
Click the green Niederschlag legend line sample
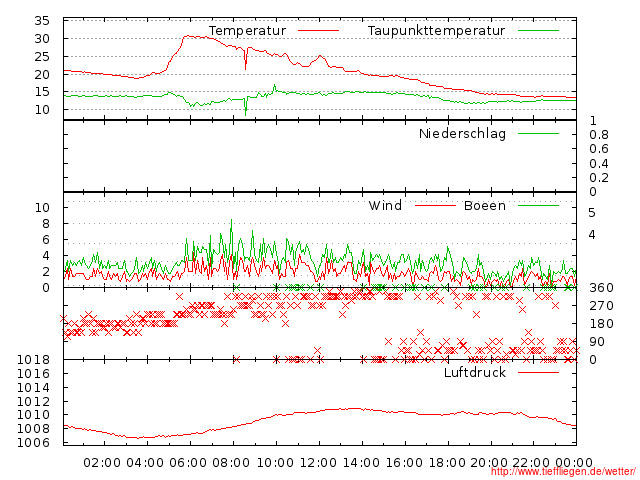(x=538, y=133)
